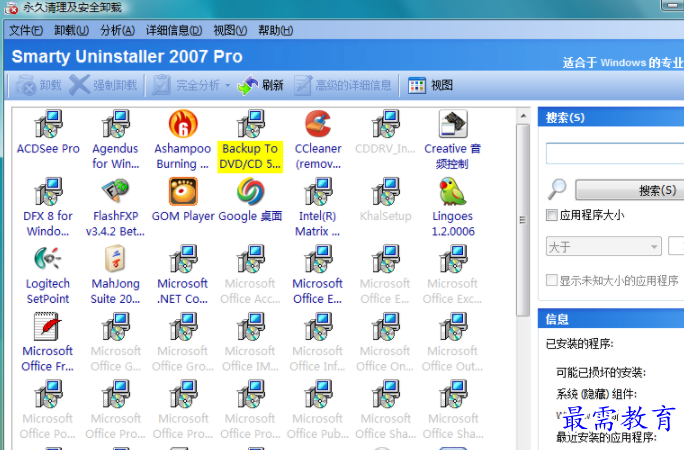
Task: Select the Microsoft Office Po... icon
Action: [48, 394]
